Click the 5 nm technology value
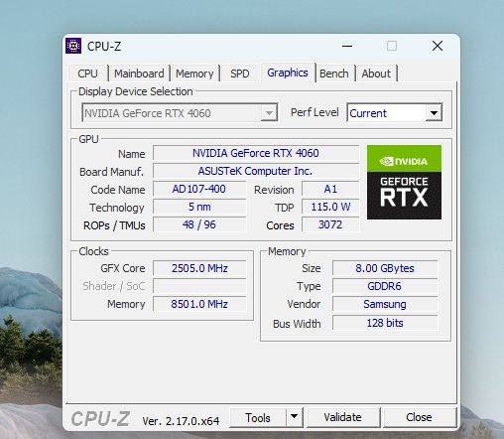Viewport: 504px width, 439px height. [x=199, y=207]
